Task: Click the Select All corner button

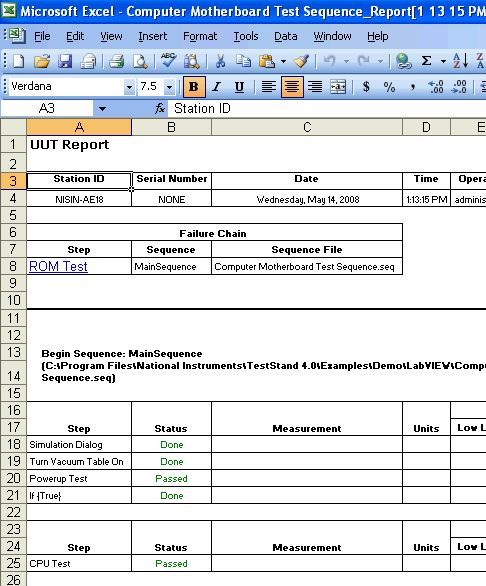Action: pos(13,127)
